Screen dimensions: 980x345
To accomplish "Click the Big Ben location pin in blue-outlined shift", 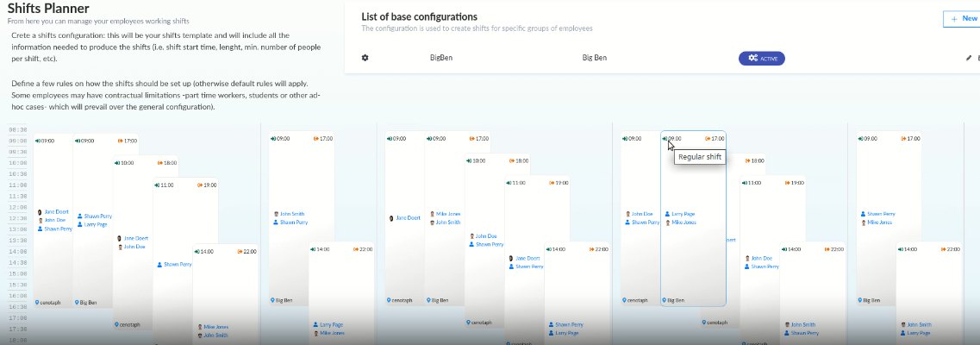I will [x=665, y=301].
